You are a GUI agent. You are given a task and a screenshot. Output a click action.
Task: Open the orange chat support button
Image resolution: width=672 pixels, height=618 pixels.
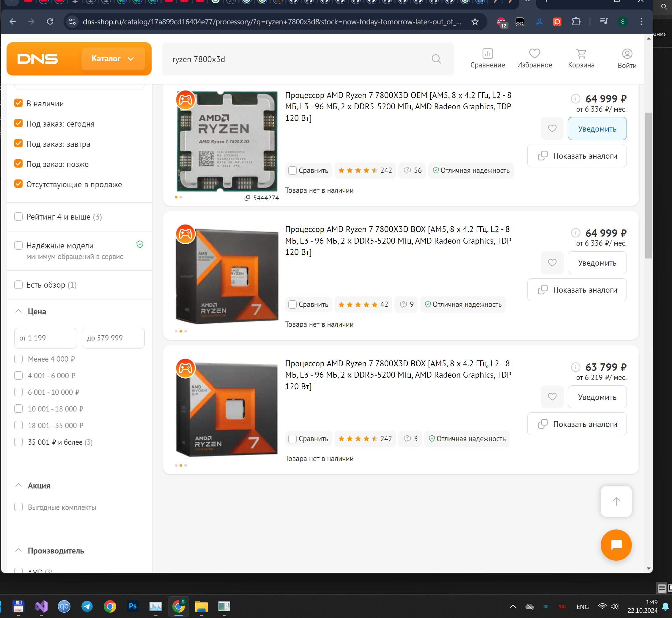(x=616, y=545)
